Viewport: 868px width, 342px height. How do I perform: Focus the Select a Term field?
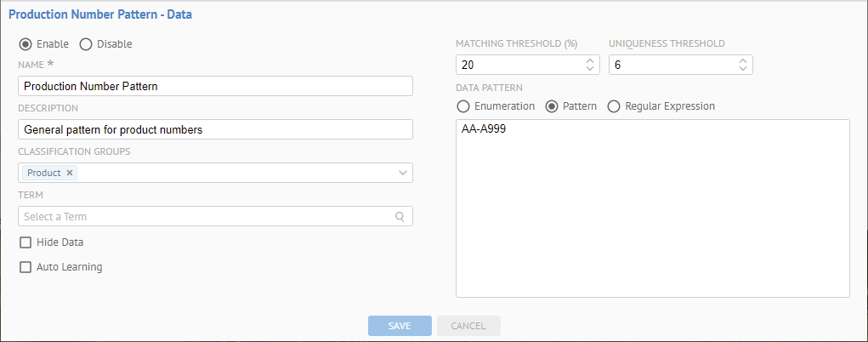(204, 216)
